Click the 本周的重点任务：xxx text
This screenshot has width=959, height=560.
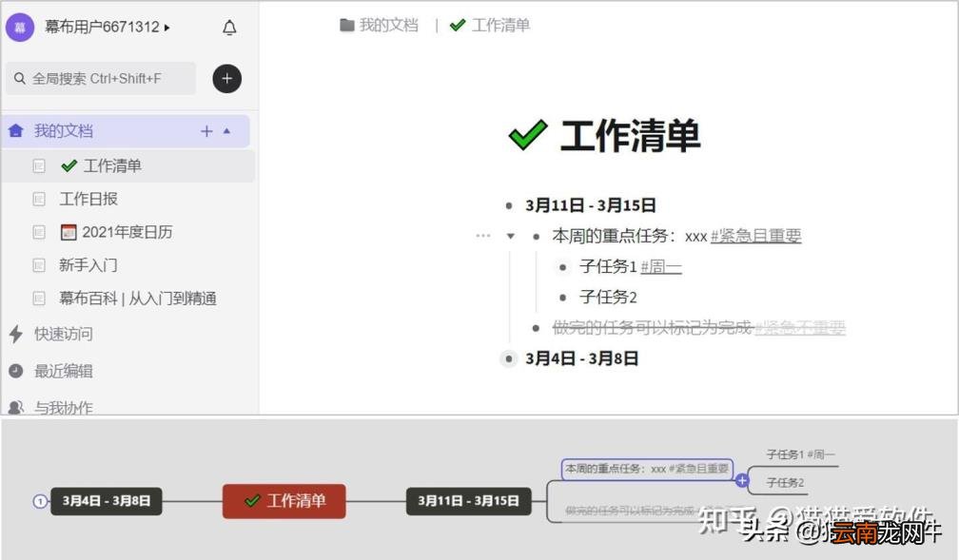point(630,236)
